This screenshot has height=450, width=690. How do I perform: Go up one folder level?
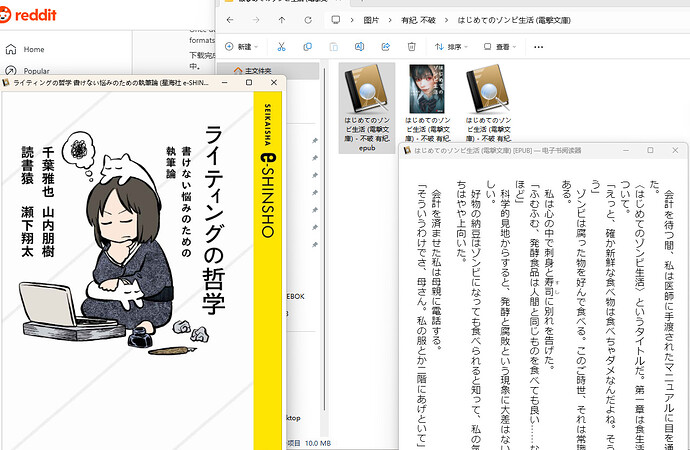(282, 20)
